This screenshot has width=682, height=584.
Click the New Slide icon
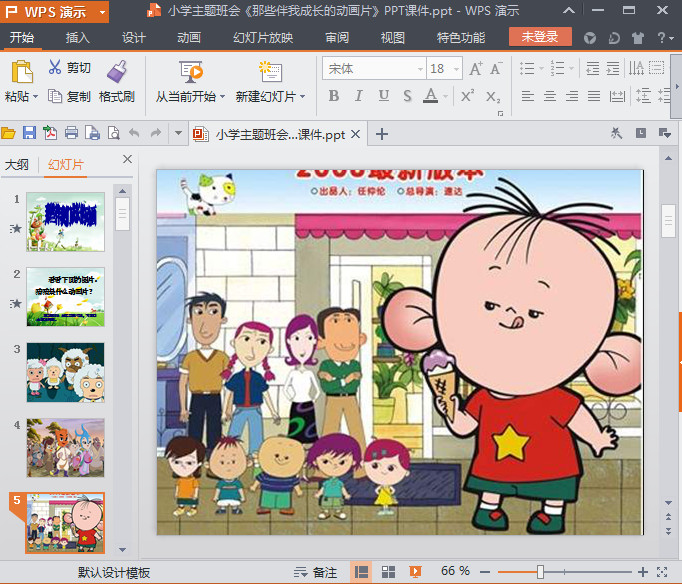click(x=271, y=72)
